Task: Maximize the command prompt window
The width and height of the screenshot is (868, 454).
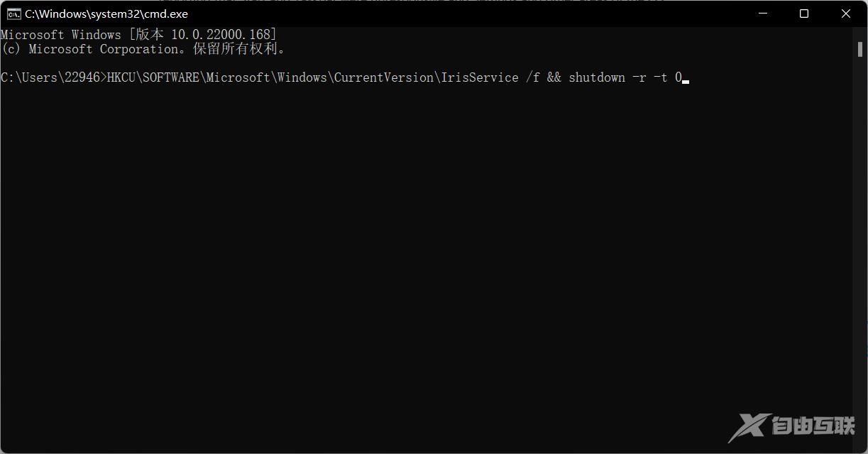Action: [803, 13]
